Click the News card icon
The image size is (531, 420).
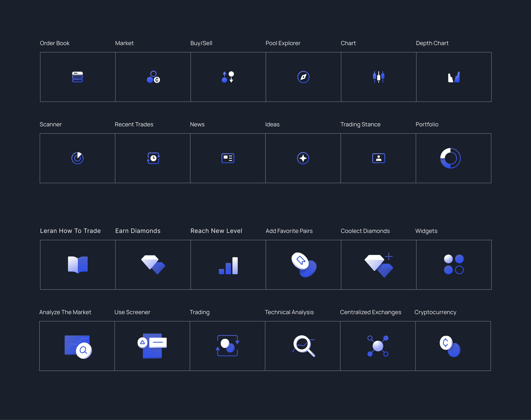228,158
